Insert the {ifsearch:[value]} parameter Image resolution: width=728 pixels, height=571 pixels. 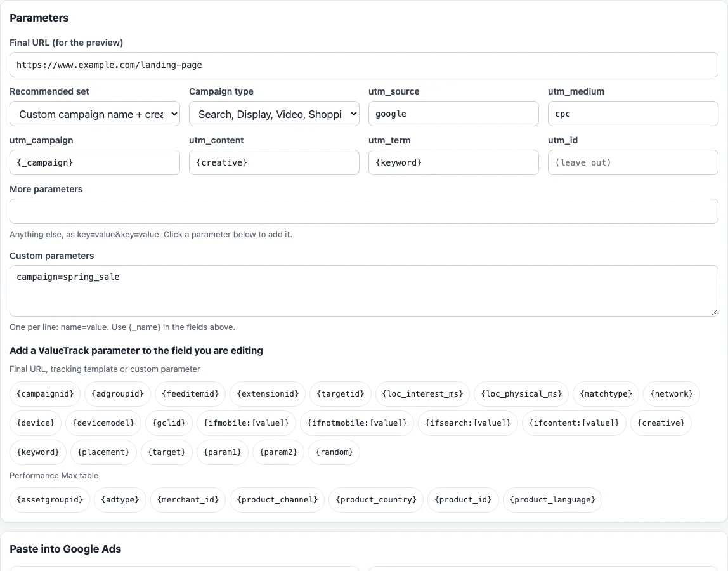[x=468, y=423]
